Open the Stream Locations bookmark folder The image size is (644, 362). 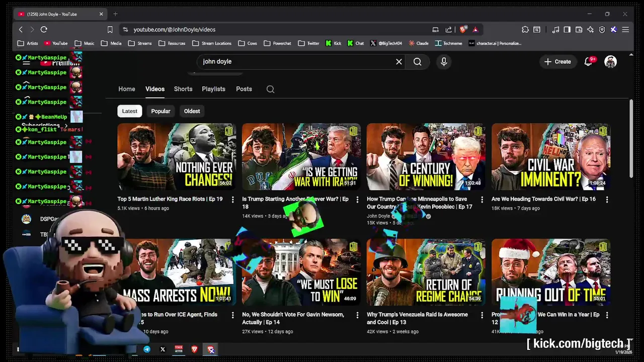[212, 43]
